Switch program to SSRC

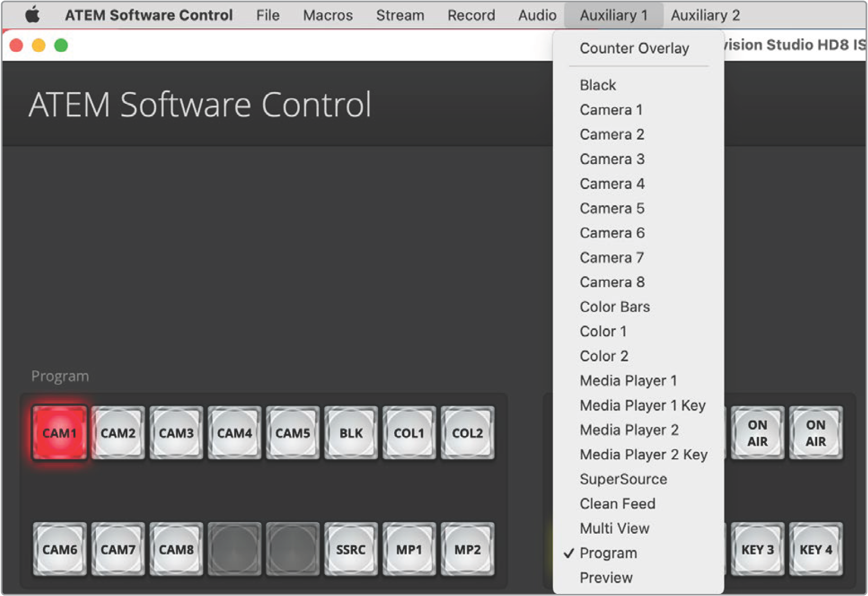click(351, 549)
